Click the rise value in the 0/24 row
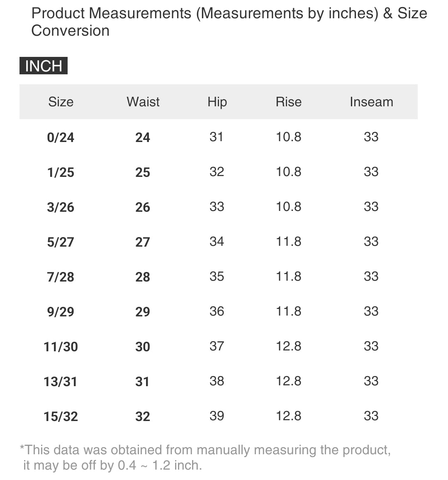Screen dimensions: 448x480 (x=288, y=137)
